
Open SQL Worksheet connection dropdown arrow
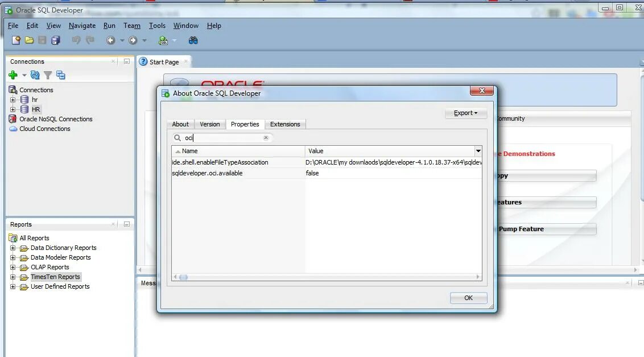tap(174, 40)
